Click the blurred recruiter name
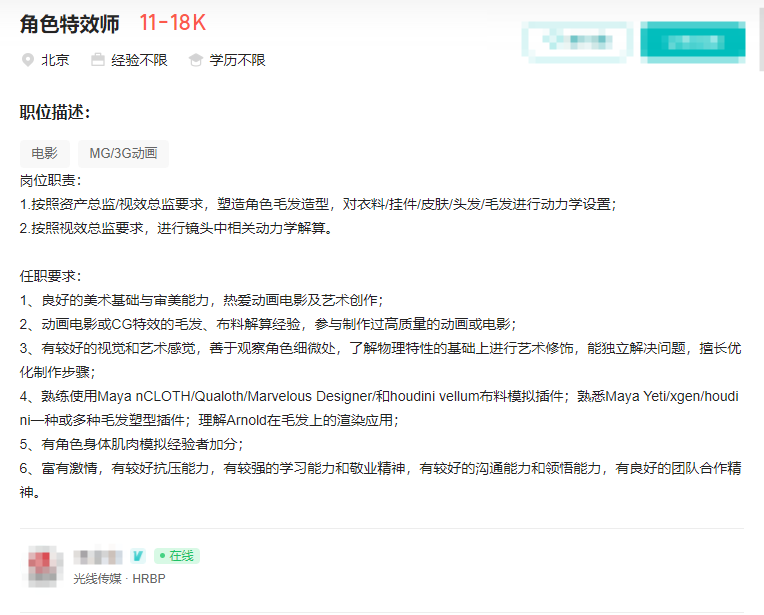Viewport: 764px width, 615px height. coord(99,555)
